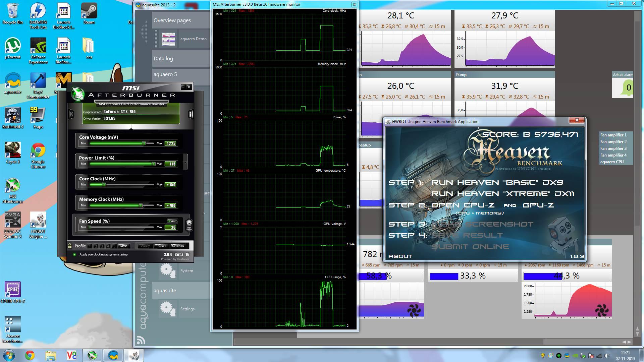Select the µTorrent desktop icon

(12, 49)
